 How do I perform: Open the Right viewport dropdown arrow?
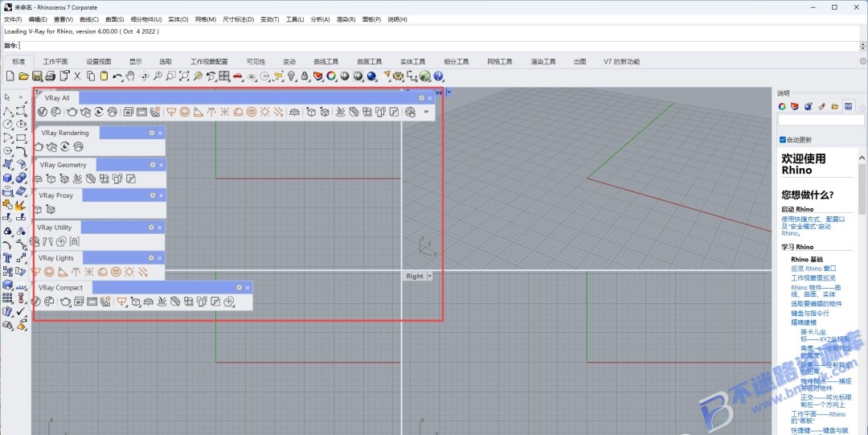coord(429,276)
